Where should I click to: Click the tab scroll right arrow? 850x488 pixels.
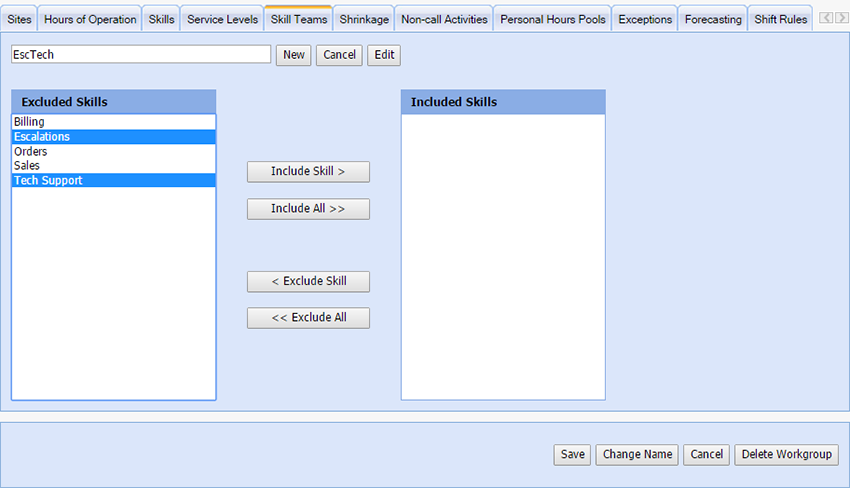[840, 19]
